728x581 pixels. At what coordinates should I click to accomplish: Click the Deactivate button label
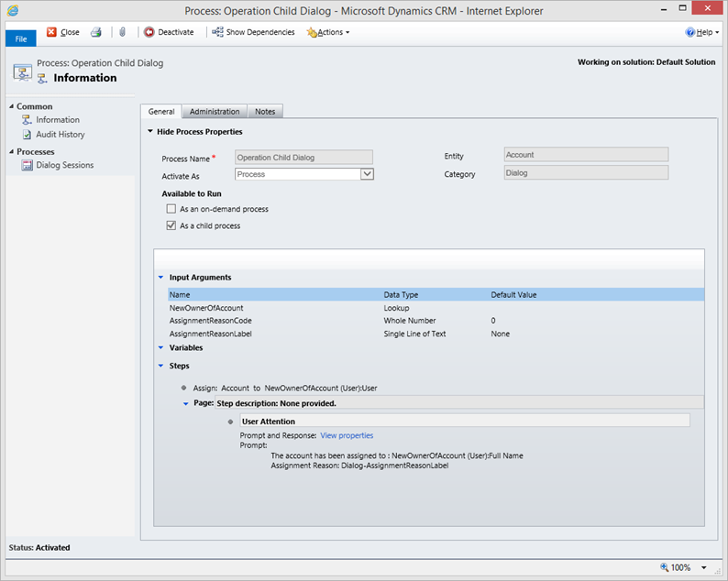(175, 32)
